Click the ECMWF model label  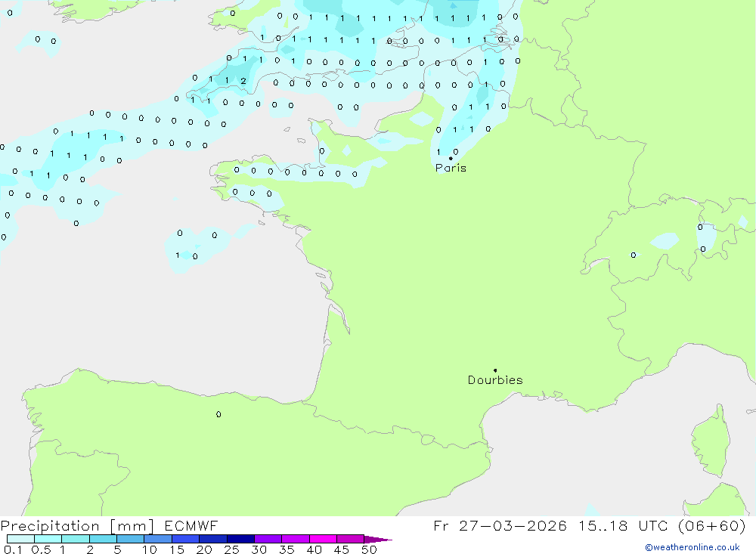tap(191, 525)
